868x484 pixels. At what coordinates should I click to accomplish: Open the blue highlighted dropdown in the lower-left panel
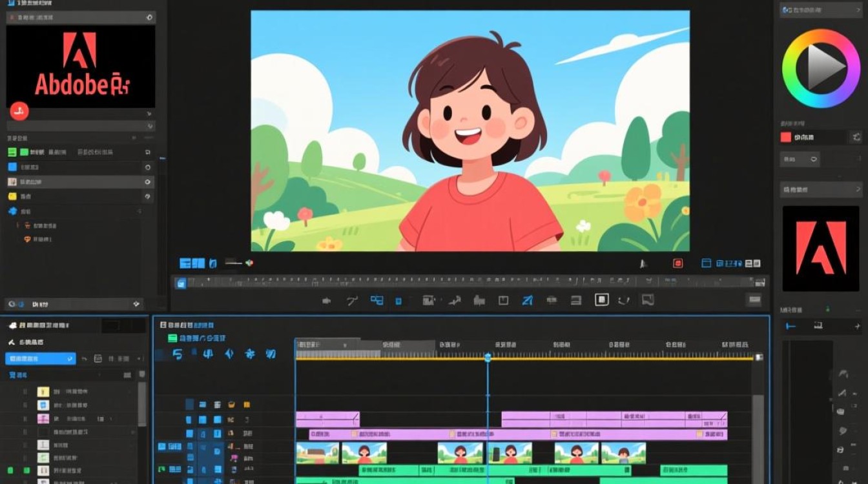coord(41,359)
